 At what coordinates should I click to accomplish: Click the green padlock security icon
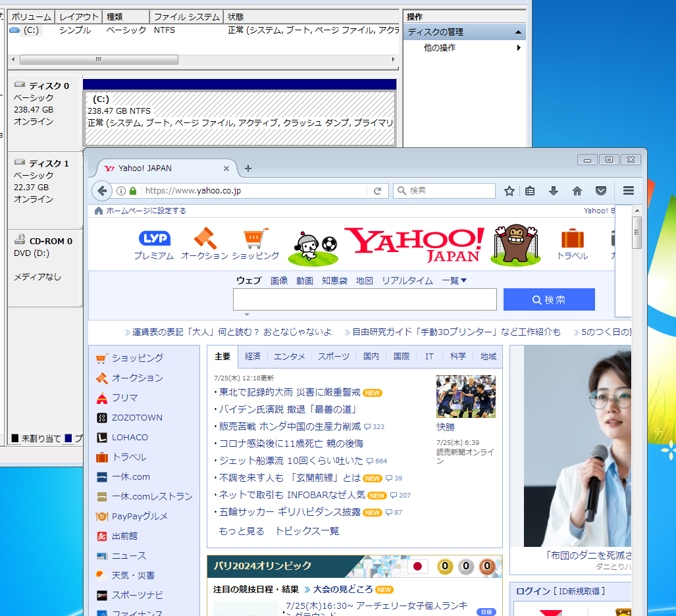(x=133, y=191)
